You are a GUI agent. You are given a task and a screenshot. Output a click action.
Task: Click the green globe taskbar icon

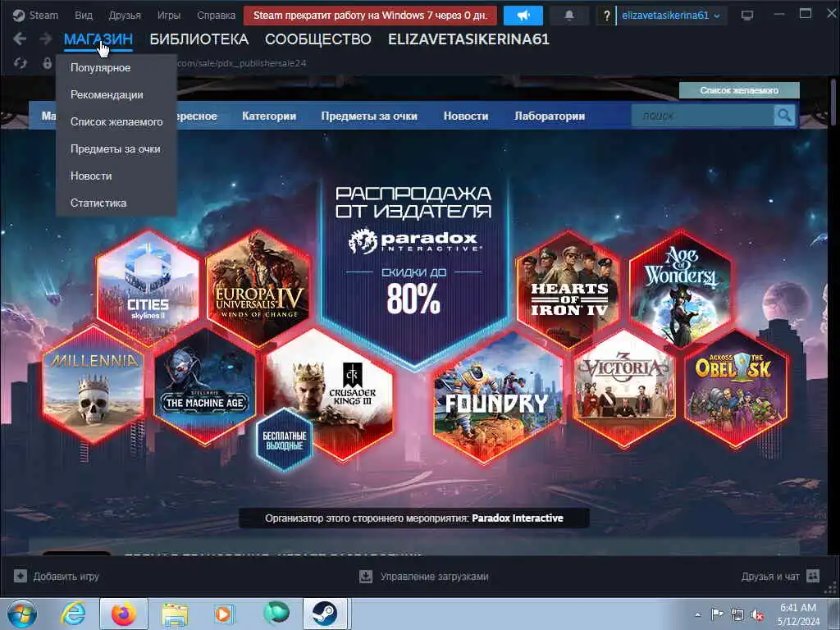click(x=276, y=614)
